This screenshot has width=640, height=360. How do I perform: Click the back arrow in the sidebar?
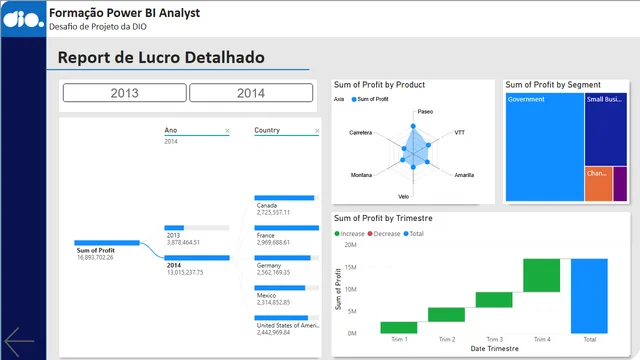pos(19,342)
